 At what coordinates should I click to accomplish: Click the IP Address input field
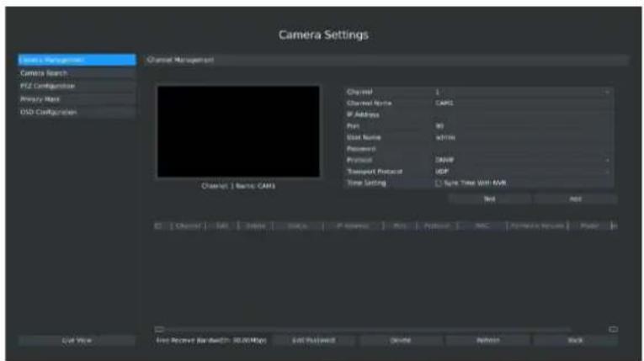point(523,114)
